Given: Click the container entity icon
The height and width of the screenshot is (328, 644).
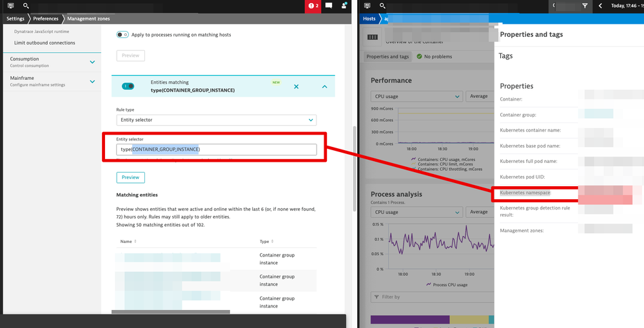Looking at the screenshot, I should pyautogui.click(x=373, y=37).
